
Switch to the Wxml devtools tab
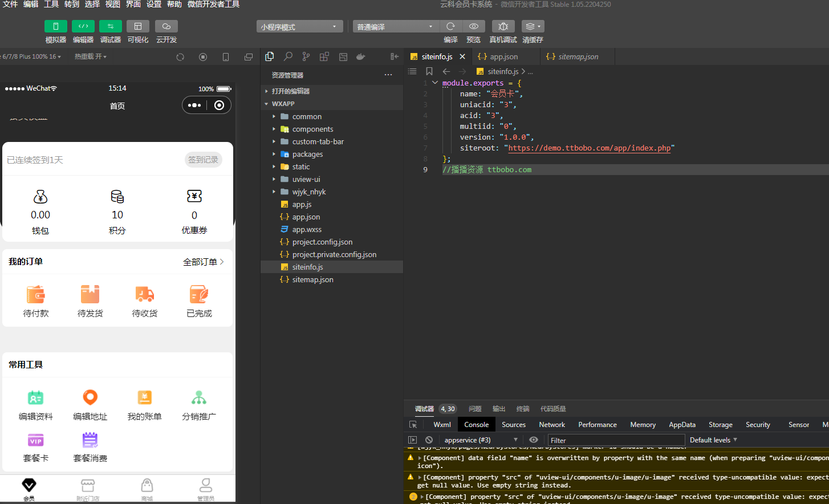click(x=442, y=425)
